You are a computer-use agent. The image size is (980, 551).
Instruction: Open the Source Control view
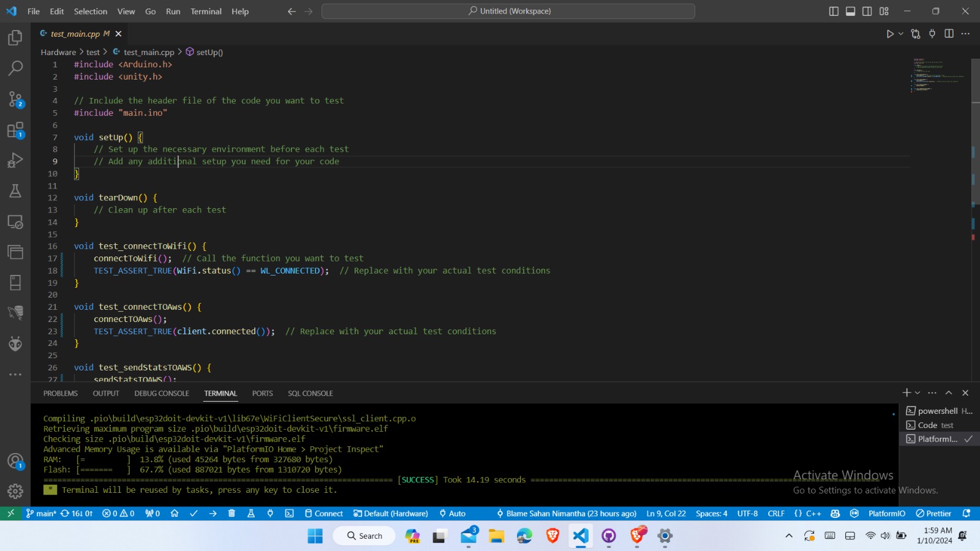click(15, 99)
